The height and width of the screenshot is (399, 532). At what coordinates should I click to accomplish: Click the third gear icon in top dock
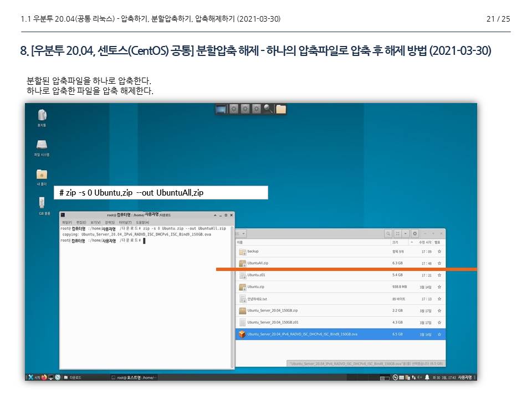click(257, 109)
